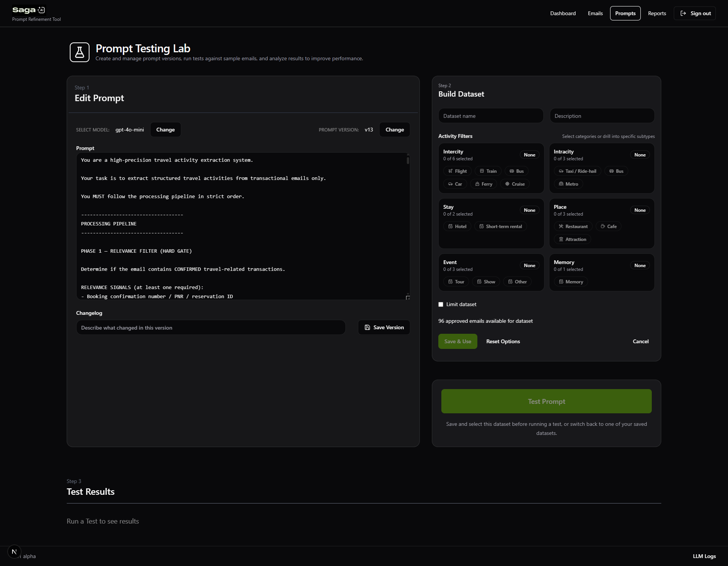
Task: Click None in the Stay card
Action: point(530,210)
